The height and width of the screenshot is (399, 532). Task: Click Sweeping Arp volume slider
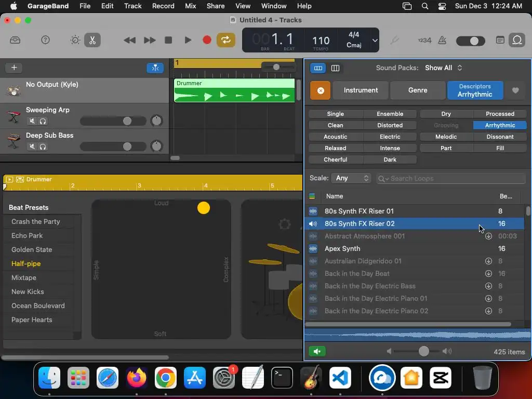click(x=113, y=121)
